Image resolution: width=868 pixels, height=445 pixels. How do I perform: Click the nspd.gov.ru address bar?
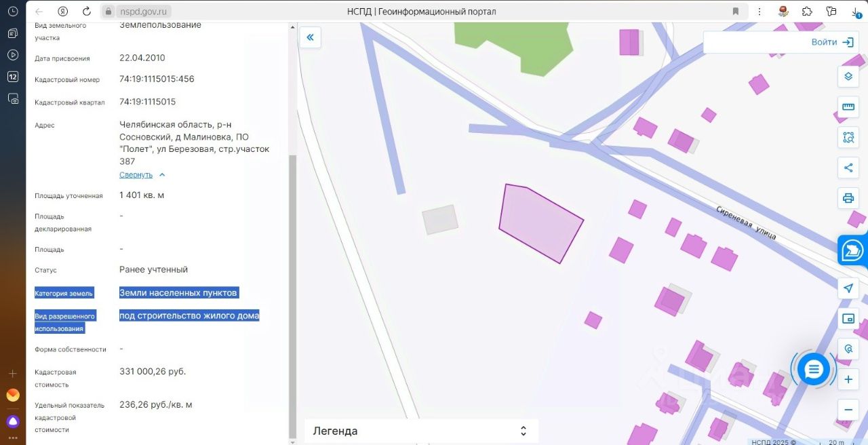[145, 12]
